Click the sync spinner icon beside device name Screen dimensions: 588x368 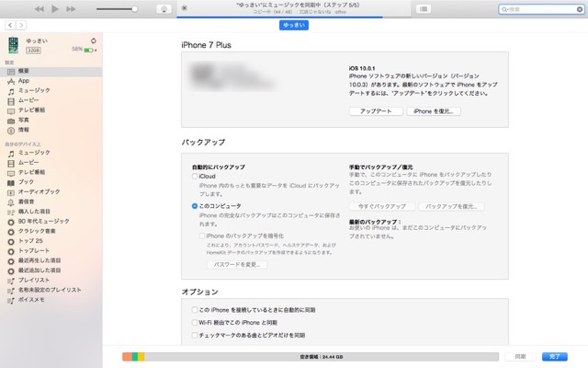click(94, 40)
